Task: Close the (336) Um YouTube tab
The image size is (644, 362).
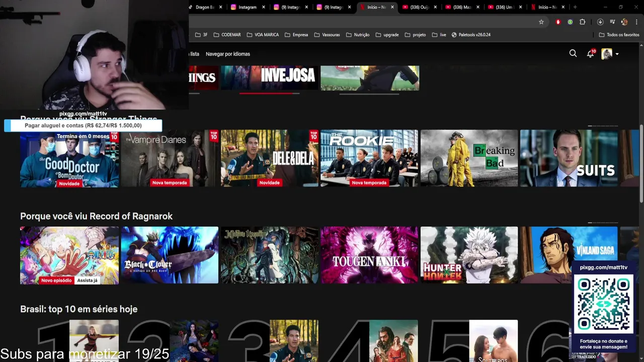Action: coord(521,7)
